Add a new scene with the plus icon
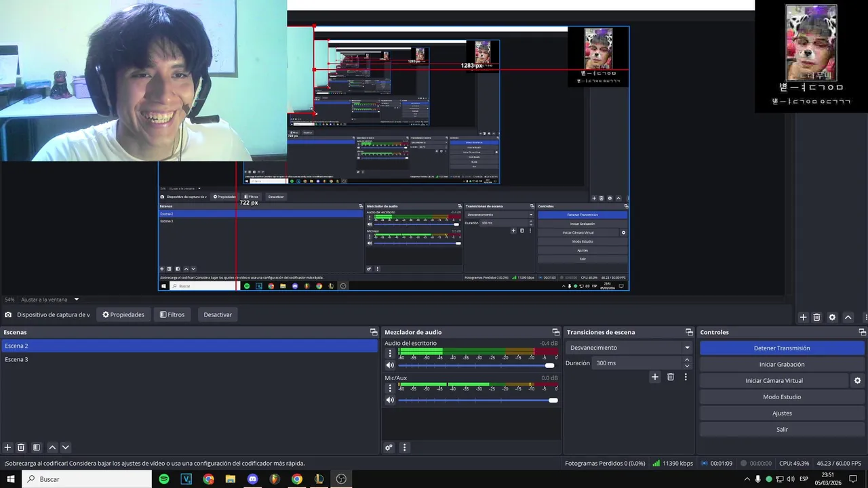Viewport: 868px width, 488px height. 7,447
